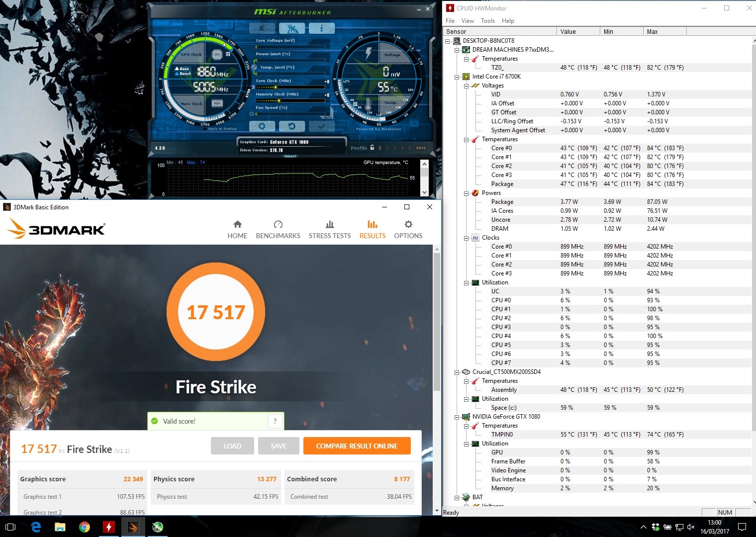The width and height of the screenshot is (756, 537).
Task: Go to 3DMark STRESS TESTS tab
Action: (330, 230)
